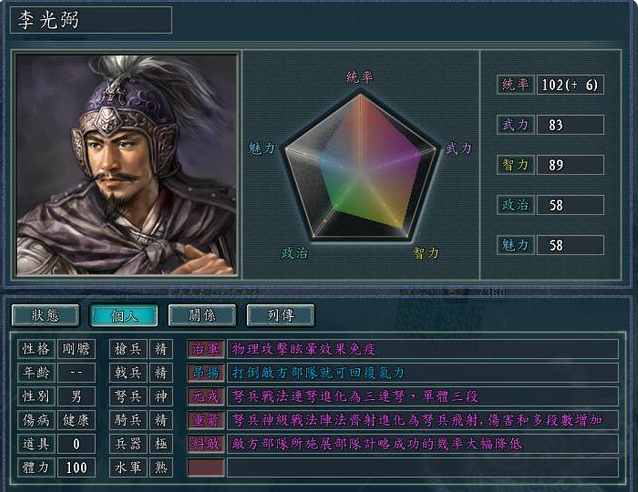Click the 武力 stat label button
The image size is (638, 492).
click(x=516, y=125)
